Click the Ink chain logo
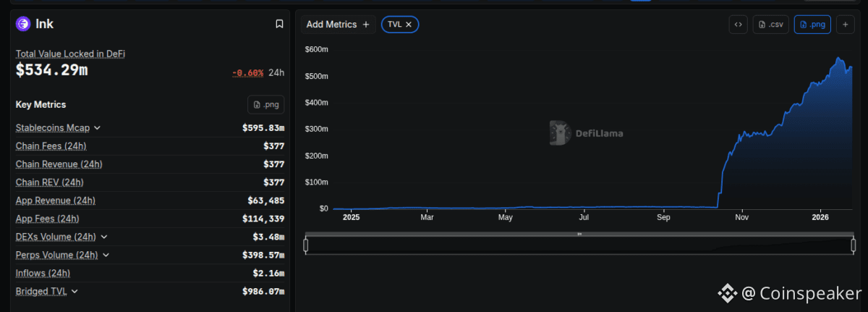868x312 pixels. pos(23,24)
